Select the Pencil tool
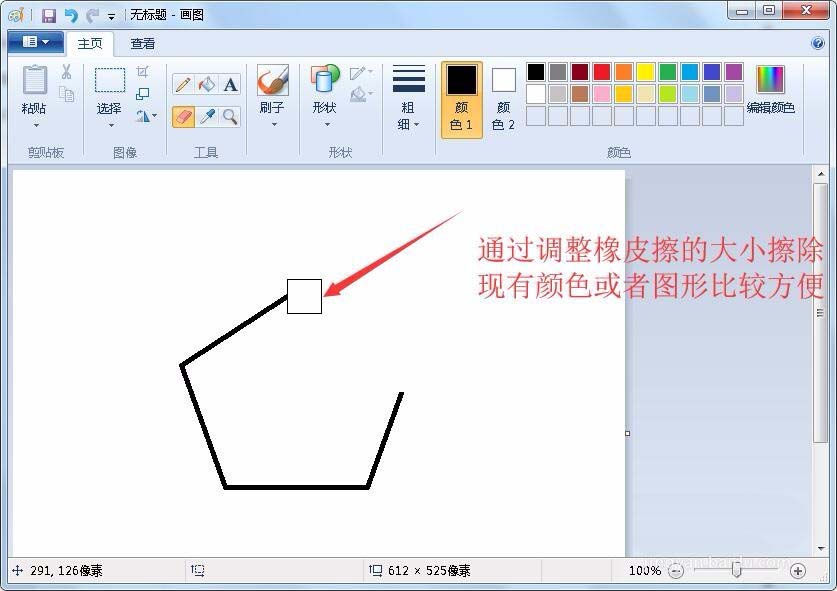 [x=182, y=83]
